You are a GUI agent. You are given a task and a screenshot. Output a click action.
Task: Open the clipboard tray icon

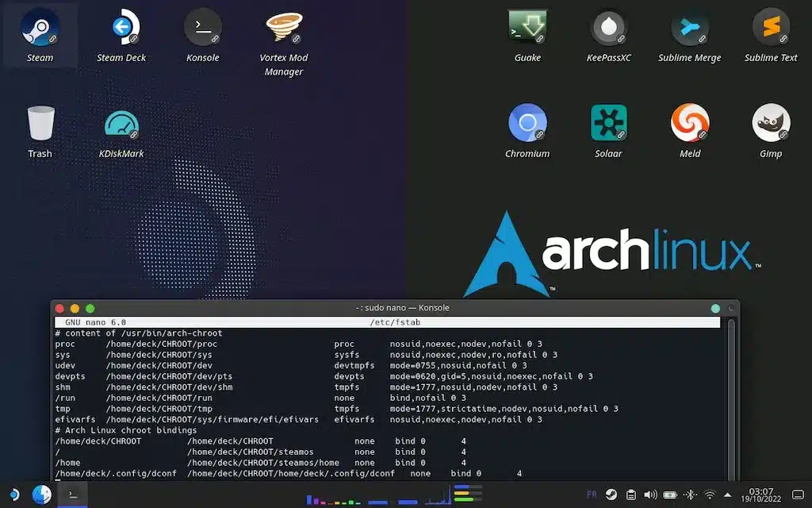coord(630,495)
